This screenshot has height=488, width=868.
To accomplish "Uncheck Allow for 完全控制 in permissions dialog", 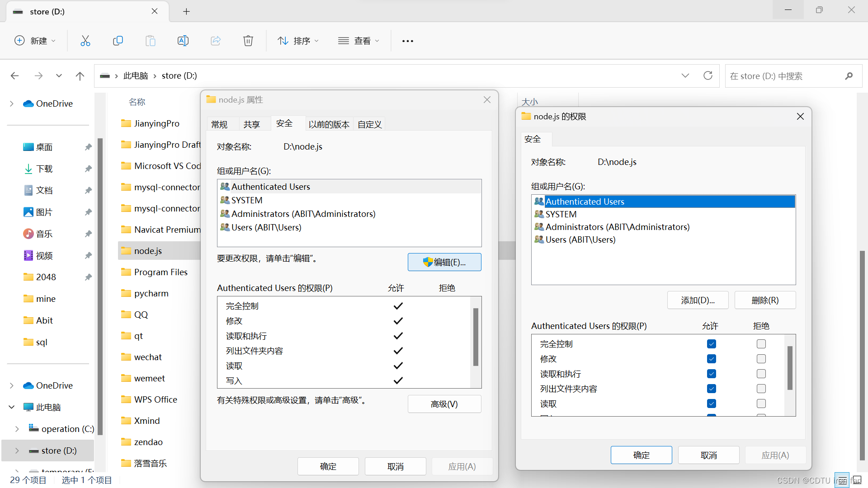I will 712,344.
